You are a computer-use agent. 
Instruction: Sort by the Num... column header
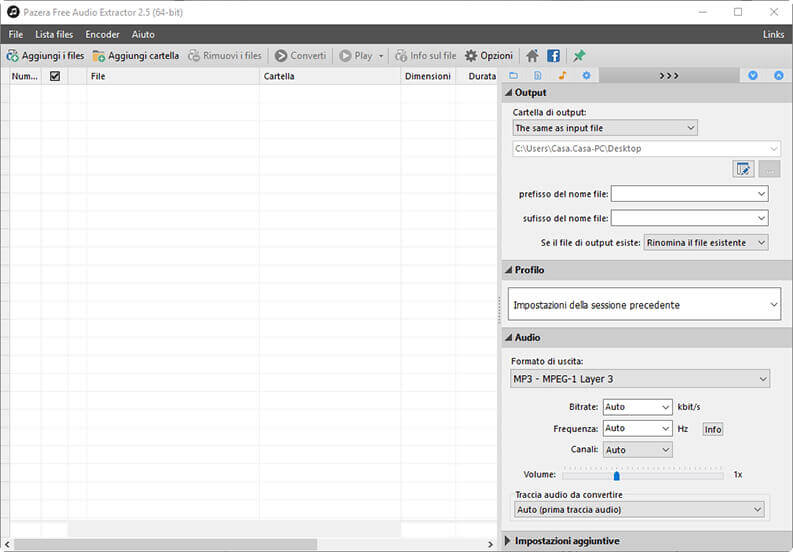point(25,76)
